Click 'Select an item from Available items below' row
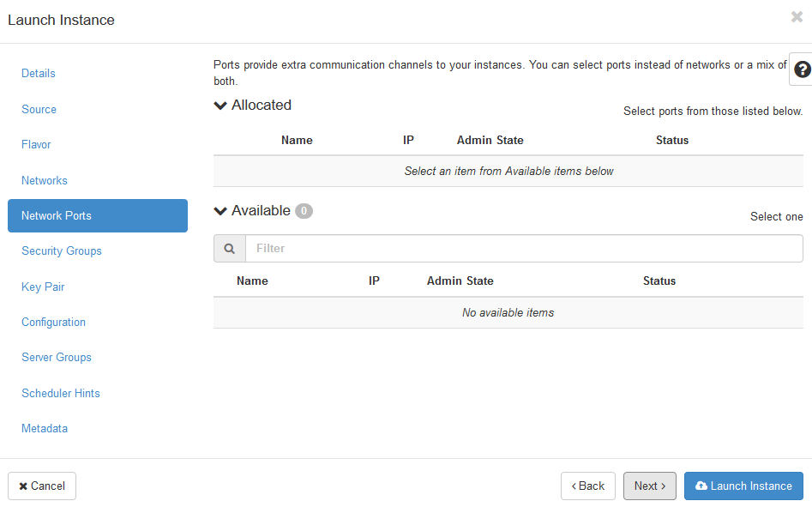812x507 pixels. tap(508, 172)
